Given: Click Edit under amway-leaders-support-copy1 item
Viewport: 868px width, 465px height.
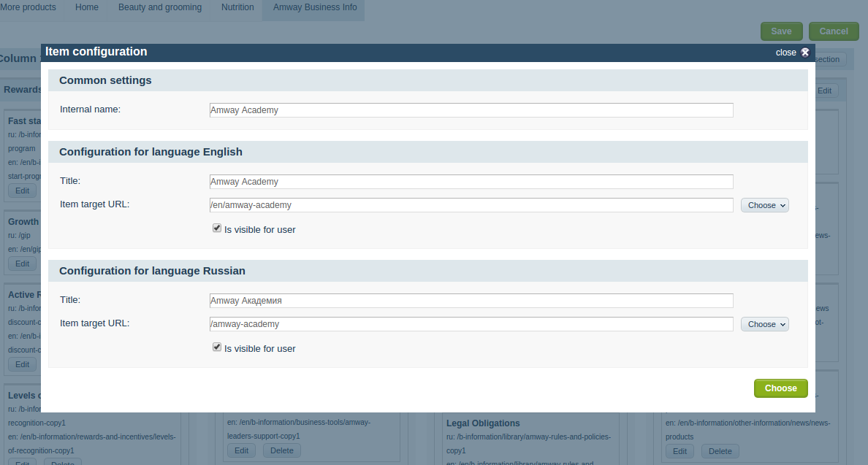Looking at the screenshot, I should click(x=241, y=450).
